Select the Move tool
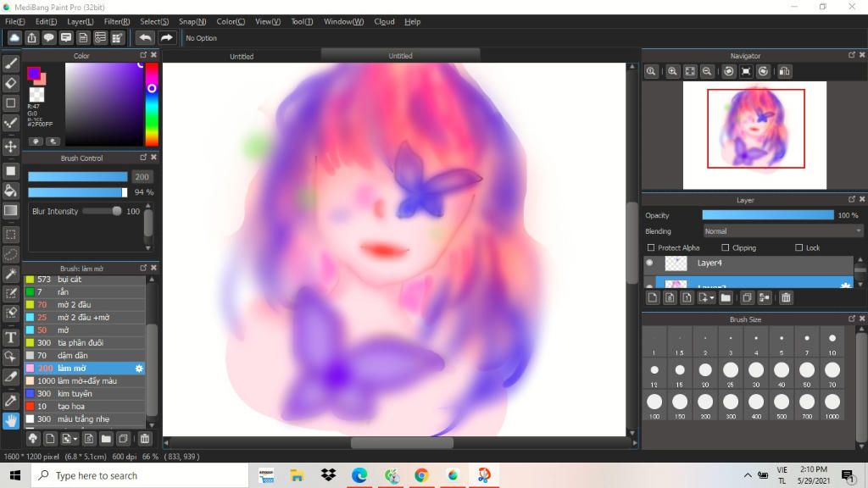The height and width of the screenshot is (488, 868). [x=10, y=147]
